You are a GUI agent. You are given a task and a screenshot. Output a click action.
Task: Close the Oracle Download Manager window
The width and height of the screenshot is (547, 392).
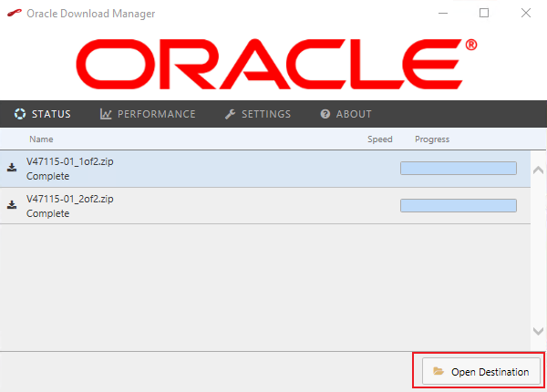click(526, 14)
